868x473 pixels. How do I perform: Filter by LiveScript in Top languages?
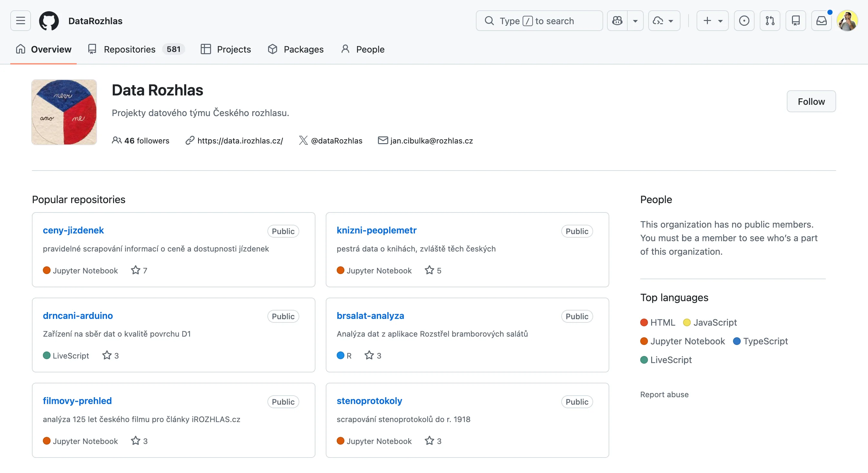(x=666, y=360)
